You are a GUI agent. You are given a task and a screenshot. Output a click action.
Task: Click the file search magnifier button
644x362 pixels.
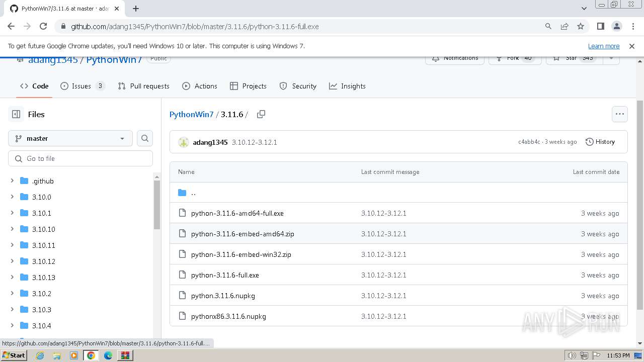145,138
